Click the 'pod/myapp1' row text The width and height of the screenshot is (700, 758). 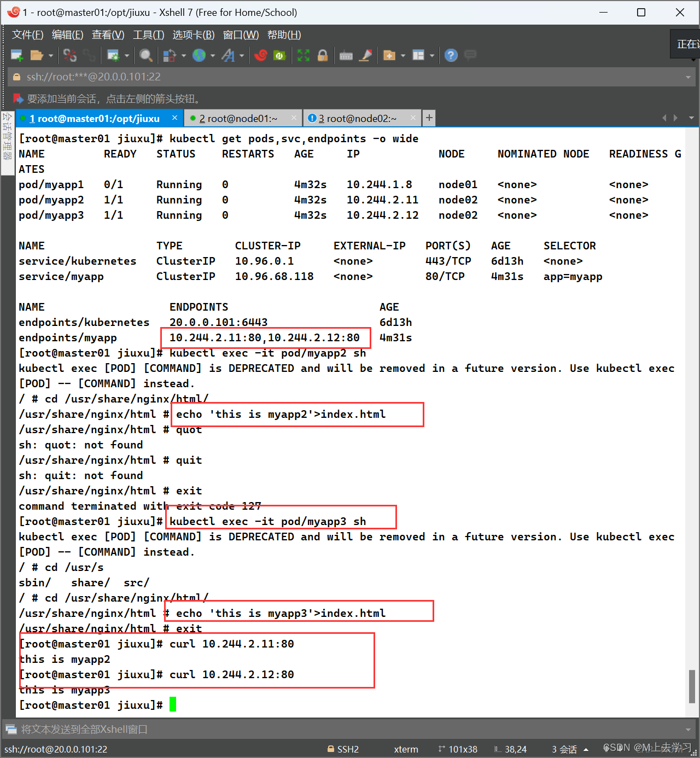[x=51, y=184]
